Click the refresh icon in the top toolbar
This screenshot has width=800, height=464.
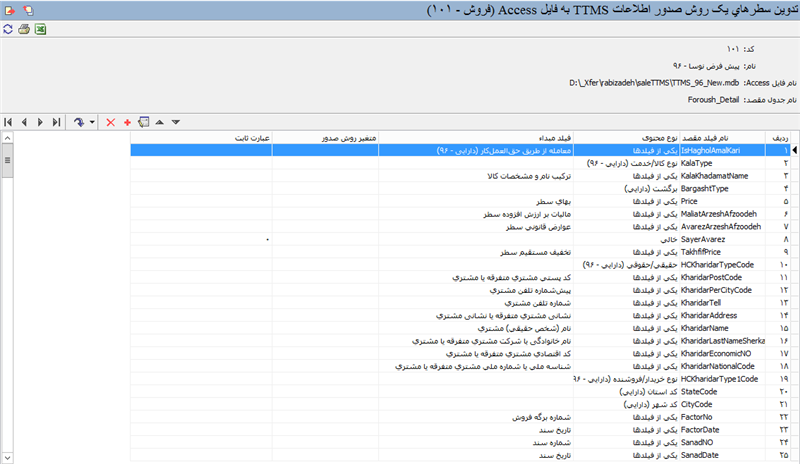(8, 30)
